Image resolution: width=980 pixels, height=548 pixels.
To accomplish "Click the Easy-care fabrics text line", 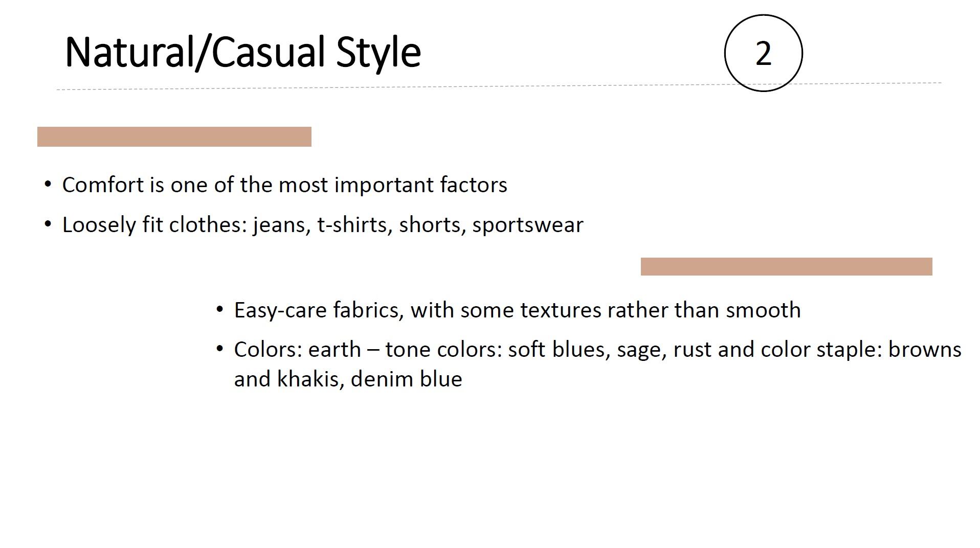I will pyautogui.click(x=517, y=310).
